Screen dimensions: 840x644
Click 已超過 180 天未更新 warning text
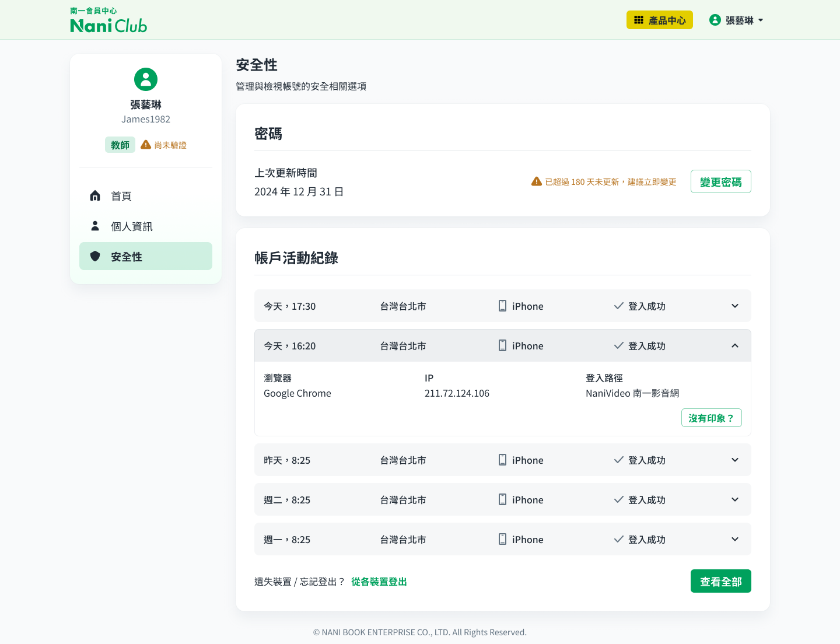click(x=611, y=182)
